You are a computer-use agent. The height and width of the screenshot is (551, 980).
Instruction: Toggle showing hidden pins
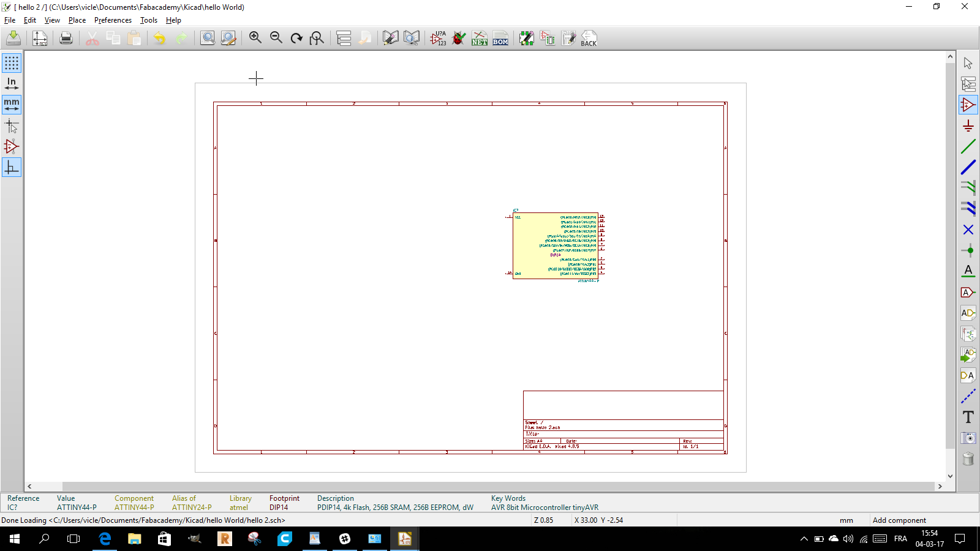12,146
